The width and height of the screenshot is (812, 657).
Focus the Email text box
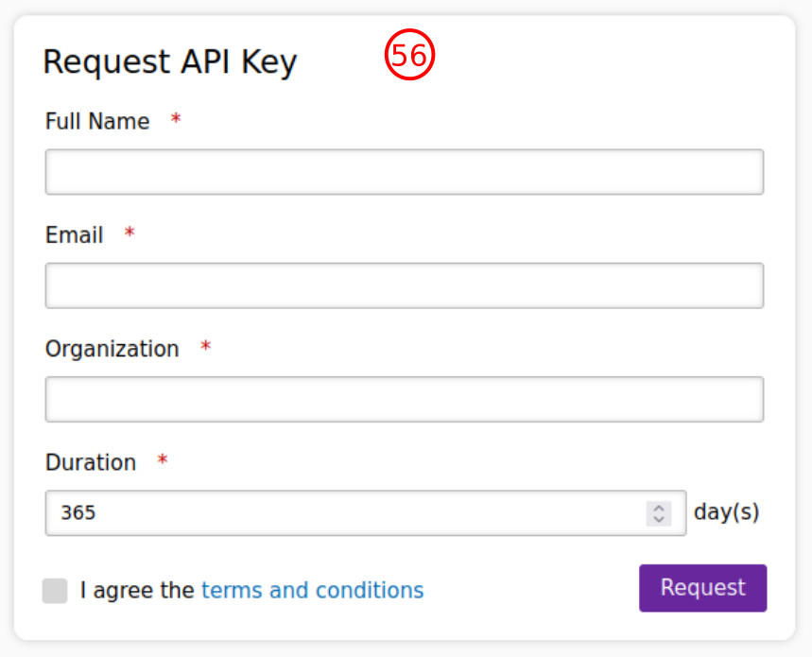[404, 285]
